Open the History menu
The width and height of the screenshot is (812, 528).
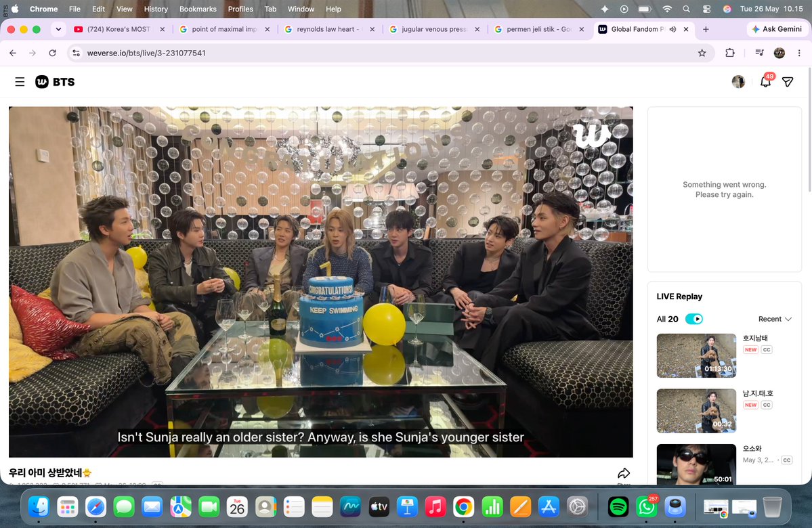(x=156, y=9)
